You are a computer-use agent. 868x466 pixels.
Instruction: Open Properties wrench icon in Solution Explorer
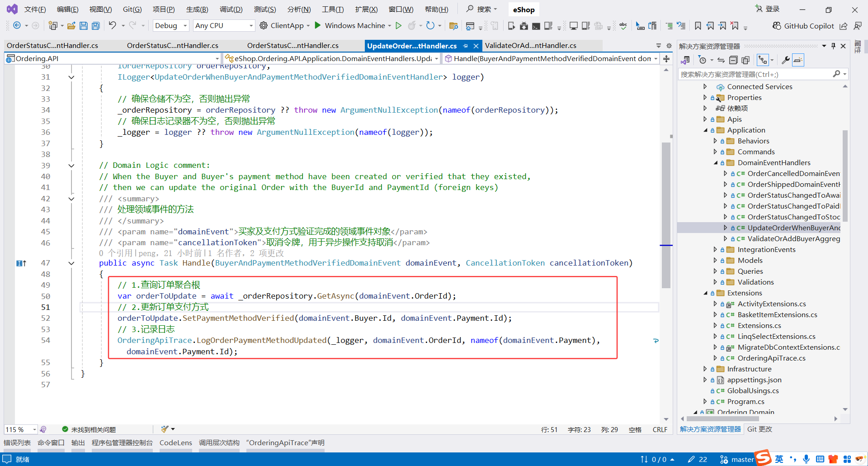tap(786, 60)
